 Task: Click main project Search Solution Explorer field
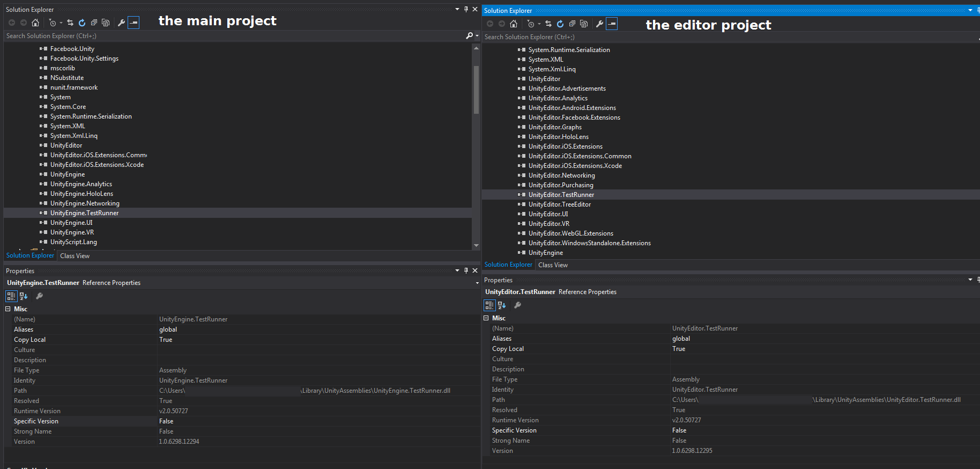click(x=234, y=36)
